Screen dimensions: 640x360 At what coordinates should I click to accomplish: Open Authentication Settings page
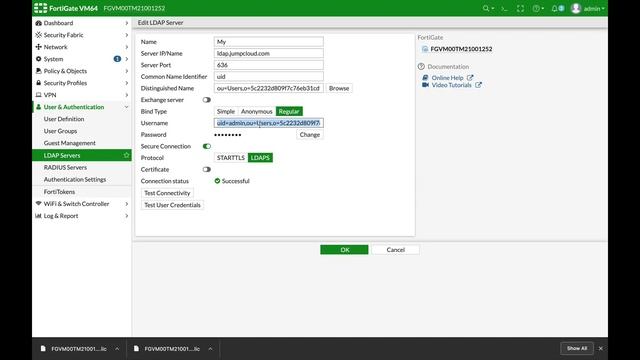coord(75,179)
